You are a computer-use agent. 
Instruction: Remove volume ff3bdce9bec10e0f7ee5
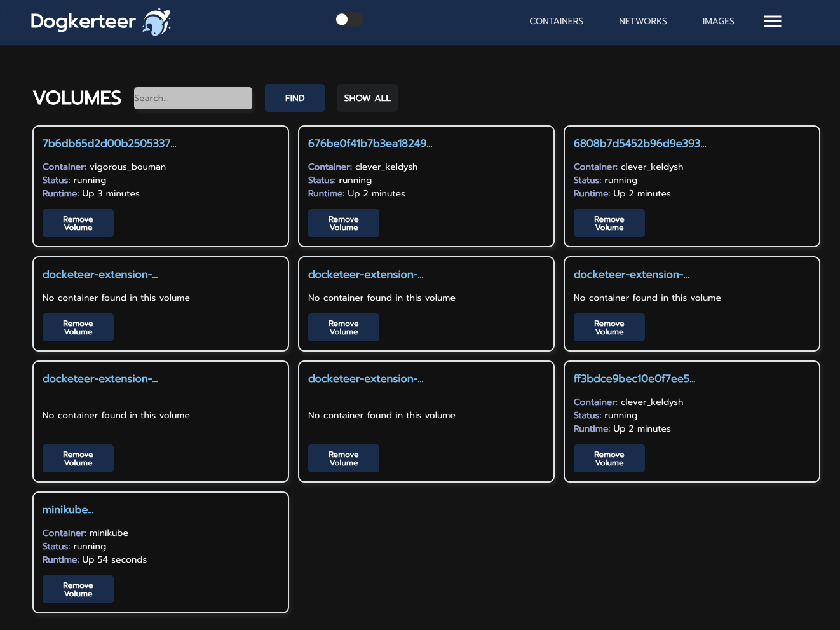tap(609, 458)
